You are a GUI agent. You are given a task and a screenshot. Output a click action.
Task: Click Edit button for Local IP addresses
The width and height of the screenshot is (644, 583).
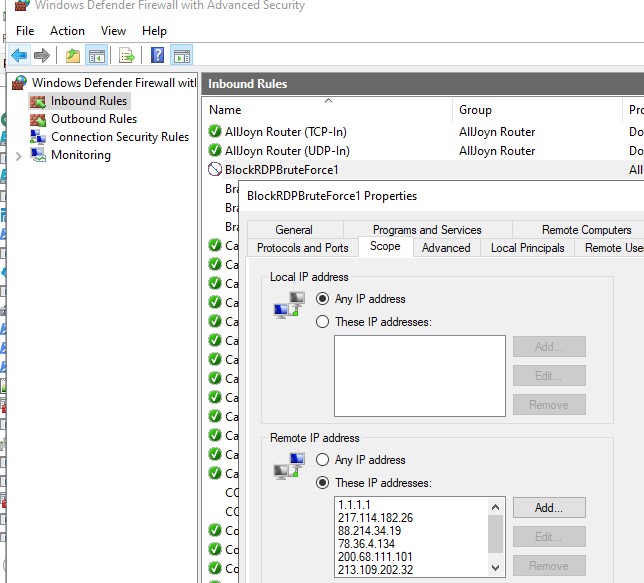[549, 376]
